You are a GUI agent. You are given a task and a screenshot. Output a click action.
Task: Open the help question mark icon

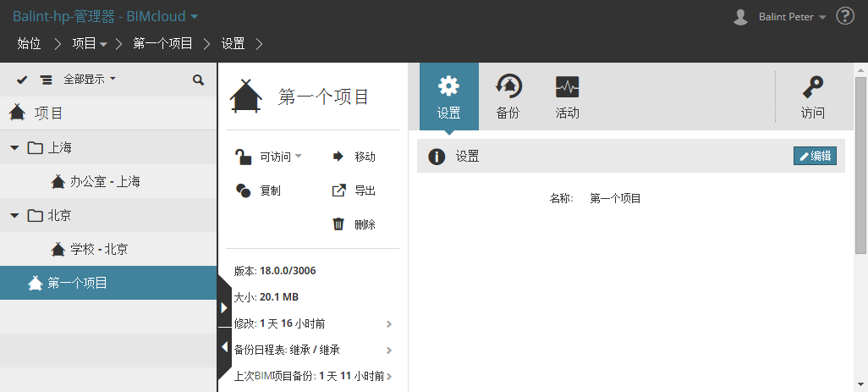(845, 16)
